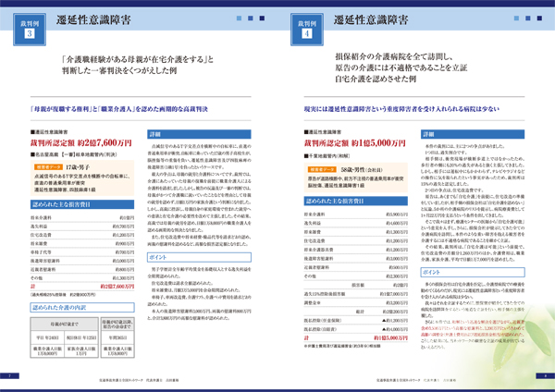Click case 3 ポイント section header
Image resolution: width=555 pixels, height=392 pixels.
coord(199,257)
